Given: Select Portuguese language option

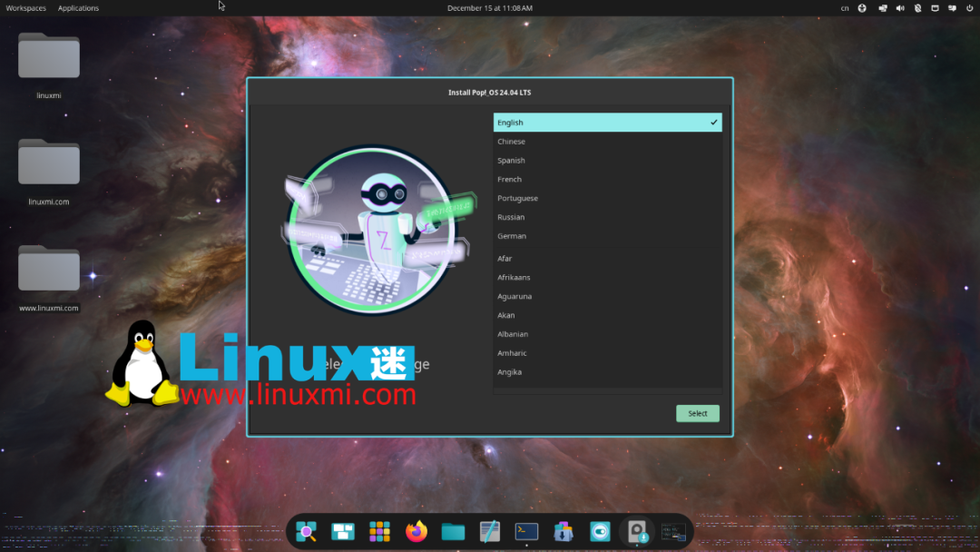Looking at the screenshot, I should (607, 198).
